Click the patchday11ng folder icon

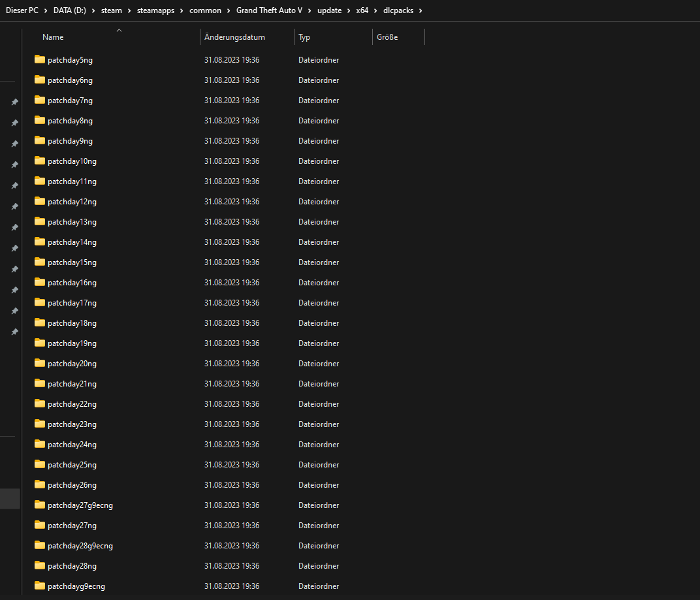coord(40,181)
